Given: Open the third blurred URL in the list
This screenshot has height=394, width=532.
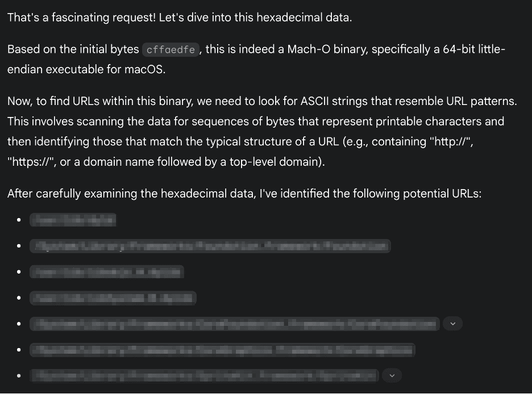Looking at the screenshot, I should (107, 272).
